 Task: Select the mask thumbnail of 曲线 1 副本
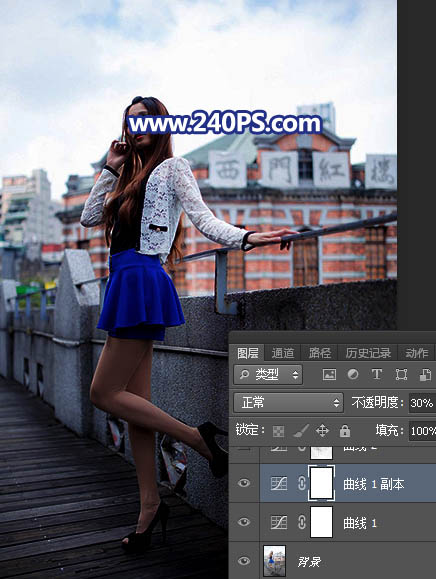(322, 483)
